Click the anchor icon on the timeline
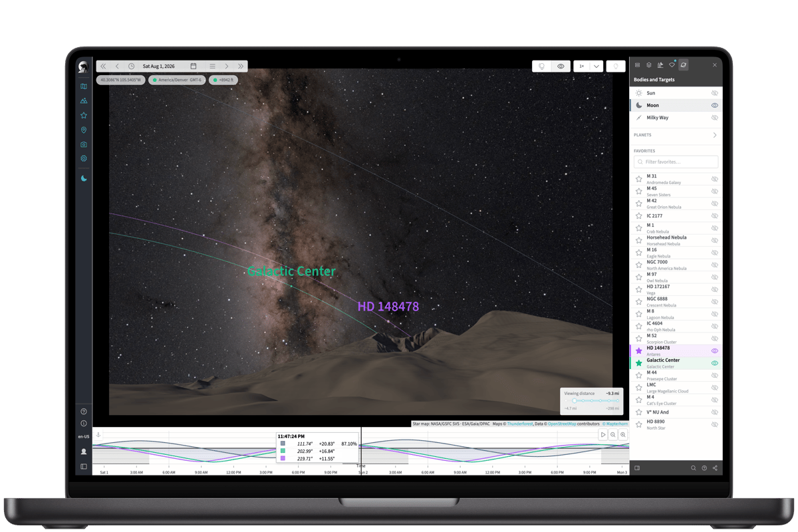Image resolution: width=798 pixels, height=532 pixels. (x=98, y=435)
